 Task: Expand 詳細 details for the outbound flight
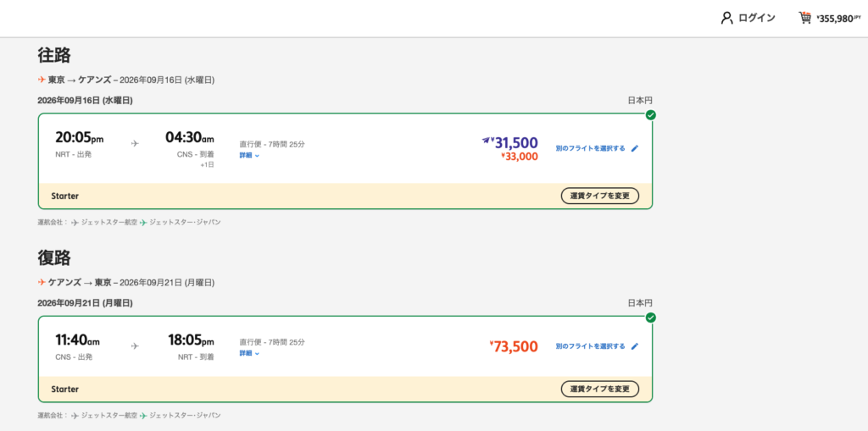[x=249, y=156]
